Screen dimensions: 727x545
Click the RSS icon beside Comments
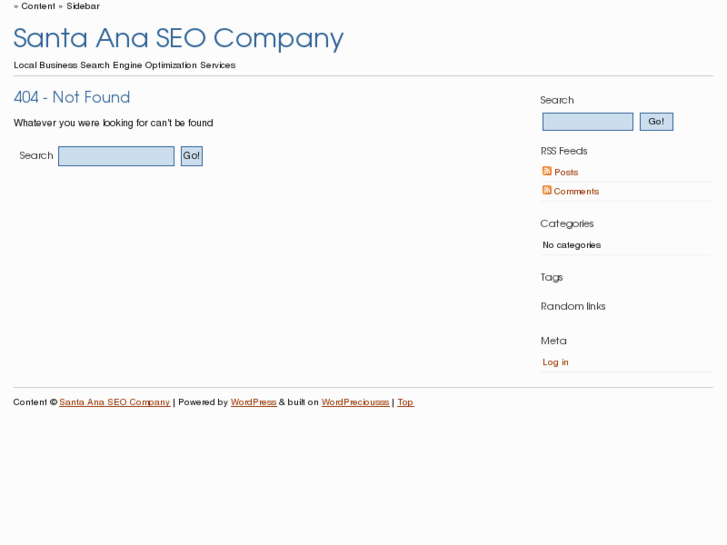click(547, 190)
